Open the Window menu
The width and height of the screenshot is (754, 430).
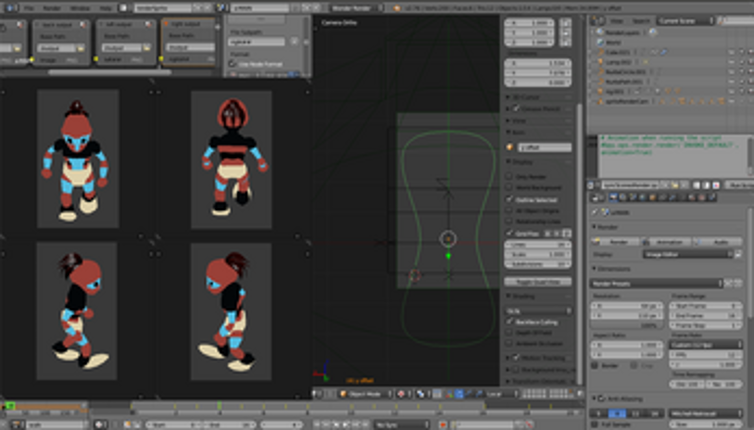tap(80, 8)
